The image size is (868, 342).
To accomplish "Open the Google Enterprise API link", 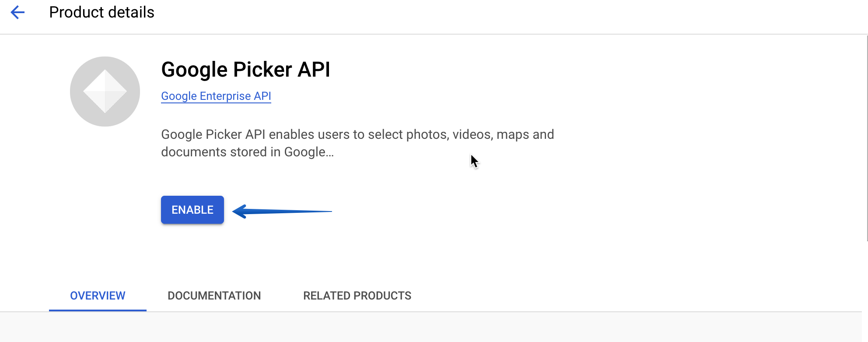I will point(216,96).
